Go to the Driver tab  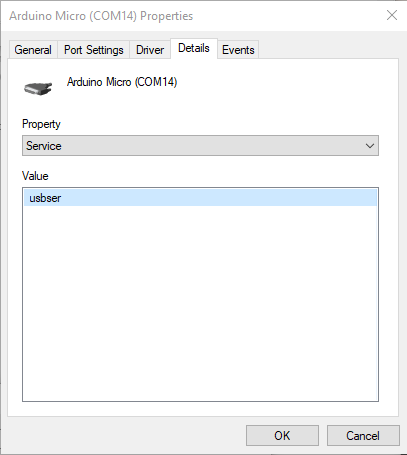coord(150,50)
